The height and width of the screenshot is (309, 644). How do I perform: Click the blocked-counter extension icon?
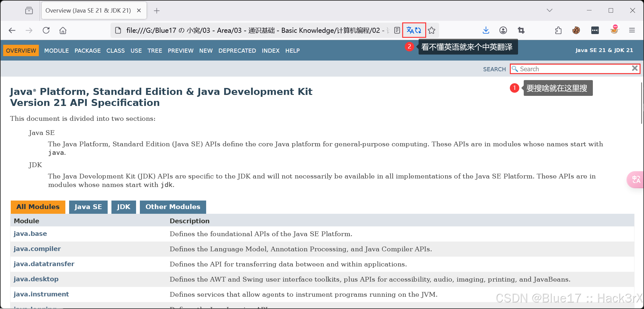point(614,30)
